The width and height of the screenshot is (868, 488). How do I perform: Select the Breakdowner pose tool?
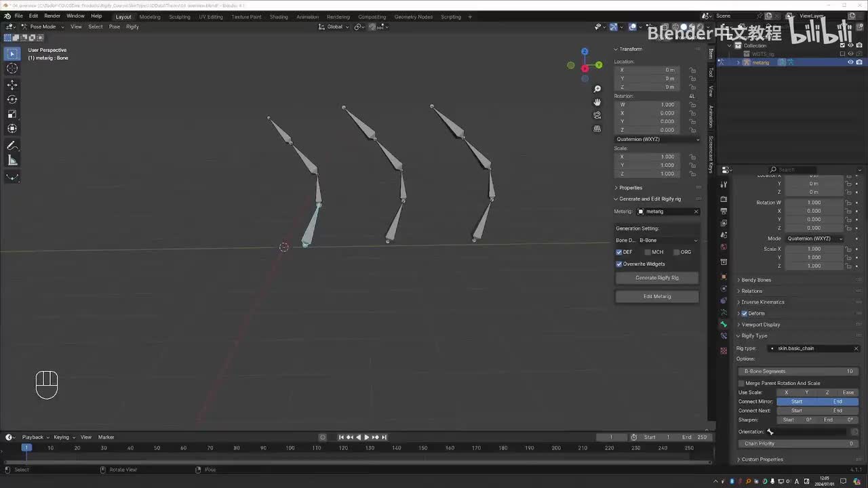click(x=12, y=177)
